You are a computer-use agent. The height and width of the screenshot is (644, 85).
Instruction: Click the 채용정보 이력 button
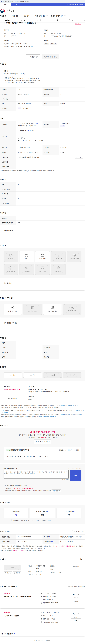76,566
